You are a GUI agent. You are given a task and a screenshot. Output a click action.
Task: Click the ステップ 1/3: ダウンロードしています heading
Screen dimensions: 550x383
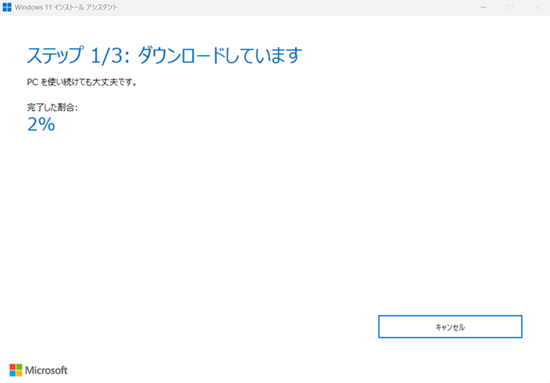pos(165,55)
